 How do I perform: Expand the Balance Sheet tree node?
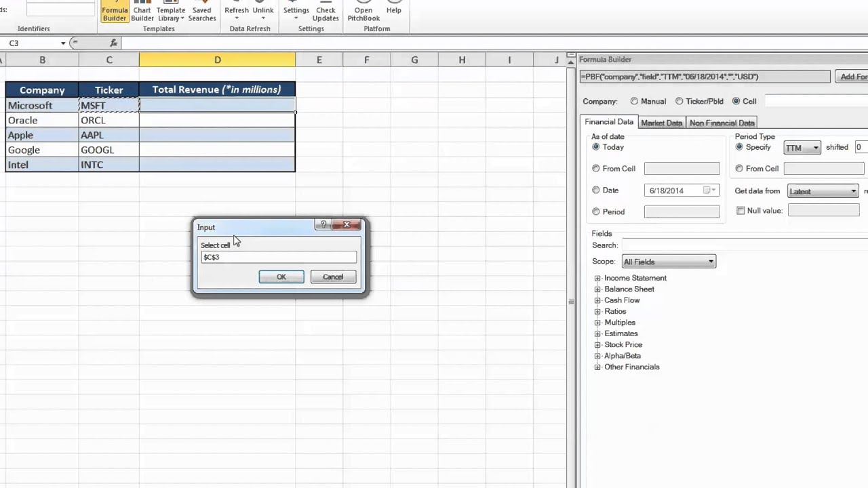[597, 289]
